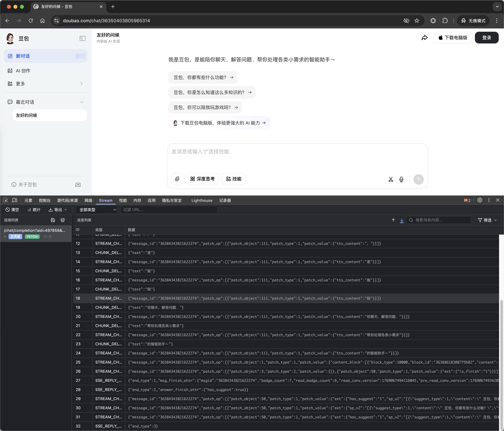504x431 pixels.
Task: Open 全部类型 type dropdown
Action: pyautogui.click(x=97, y=210)
